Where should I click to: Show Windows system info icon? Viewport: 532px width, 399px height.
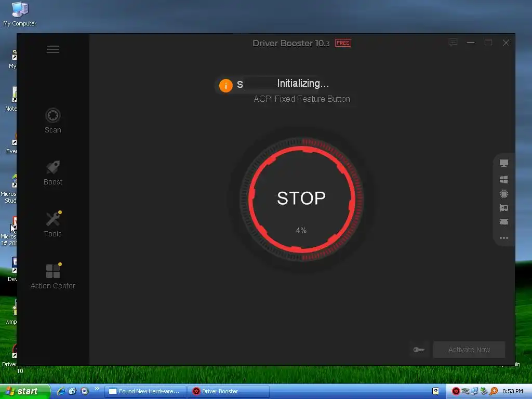[504, 179]
